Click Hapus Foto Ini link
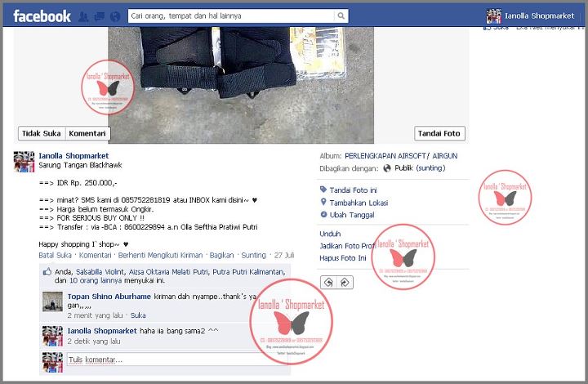588x384 pixels. (x=343, y=258)
